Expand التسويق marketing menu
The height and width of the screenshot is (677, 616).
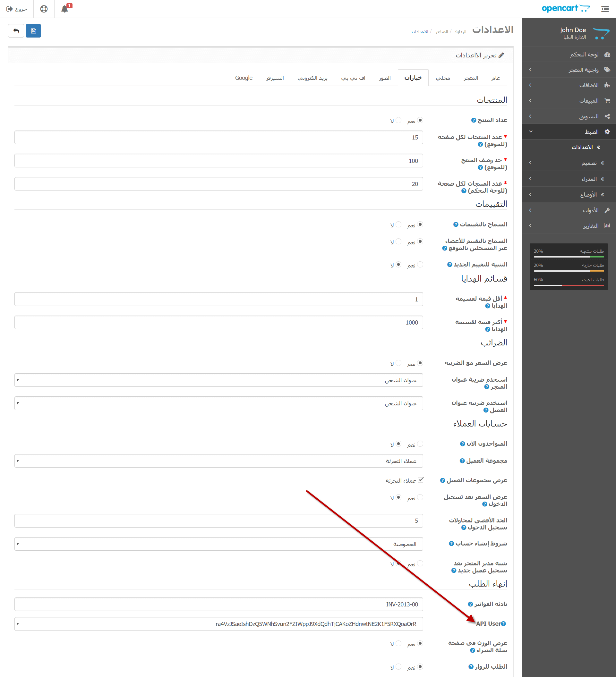click(569, 116)
